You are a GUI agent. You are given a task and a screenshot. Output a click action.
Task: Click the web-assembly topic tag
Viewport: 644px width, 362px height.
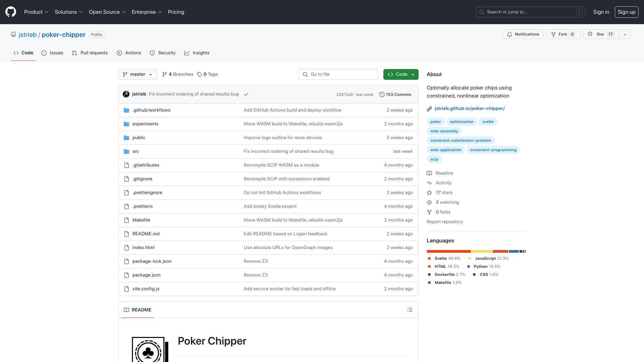click(x=444, y=131)
